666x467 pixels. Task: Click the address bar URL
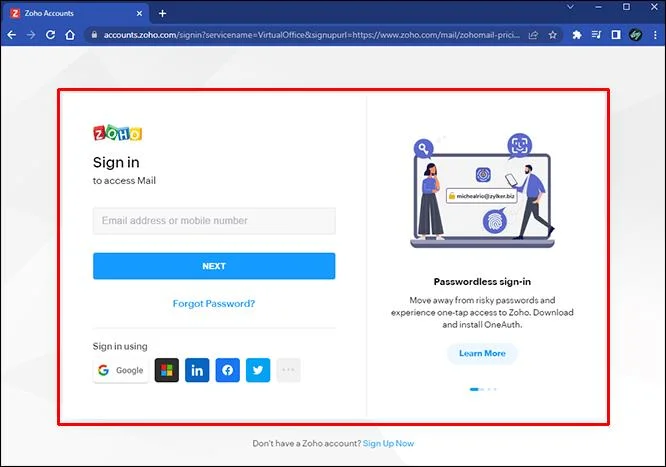coord(311,35)
